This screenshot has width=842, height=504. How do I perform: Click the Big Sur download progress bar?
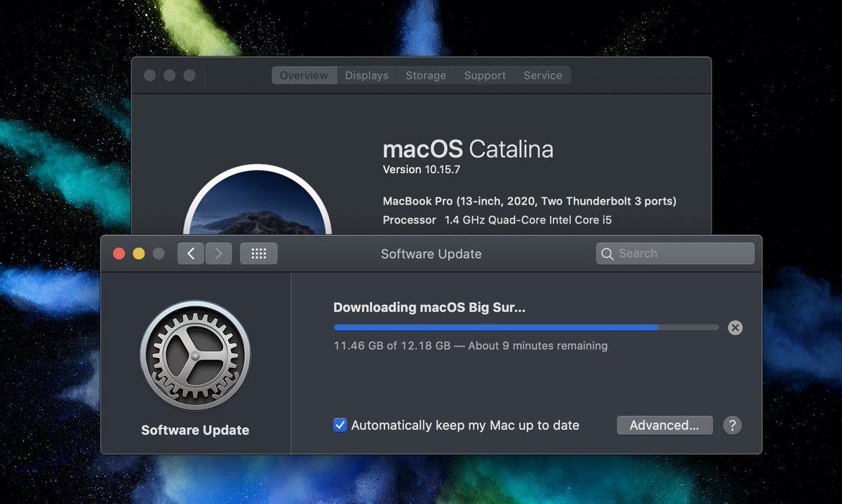[x=526, y=327]
